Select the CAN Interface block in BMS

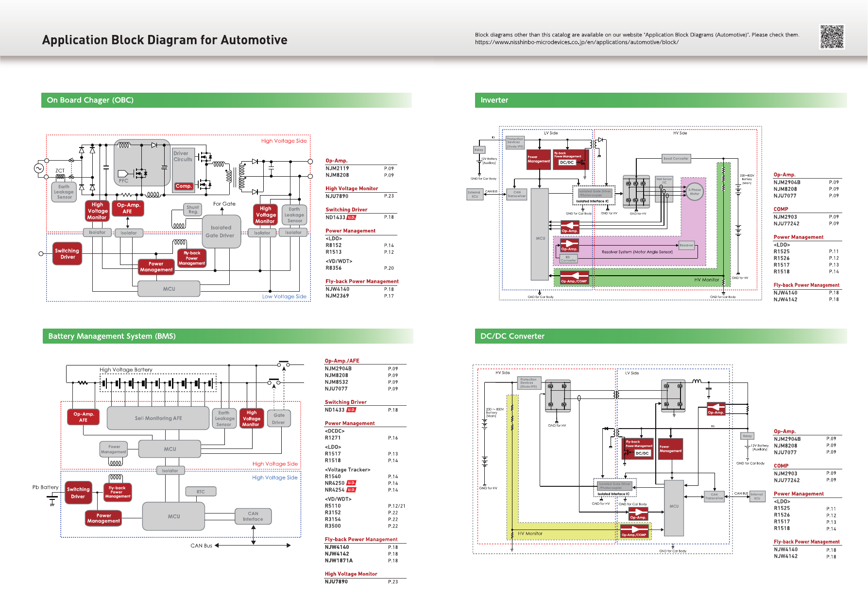[x=253, y=516]
